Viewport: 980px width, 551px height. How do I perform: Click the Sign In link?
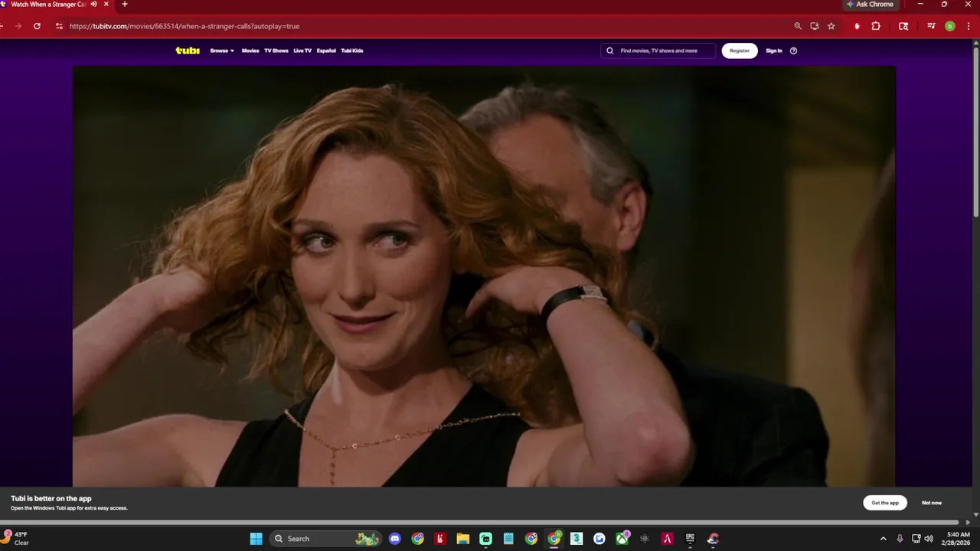pyautogui.click(x=774, y=51)
